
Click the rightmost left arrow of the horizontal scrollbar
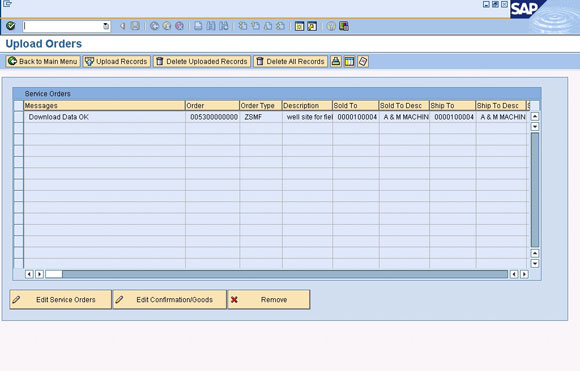click(514, 274)
